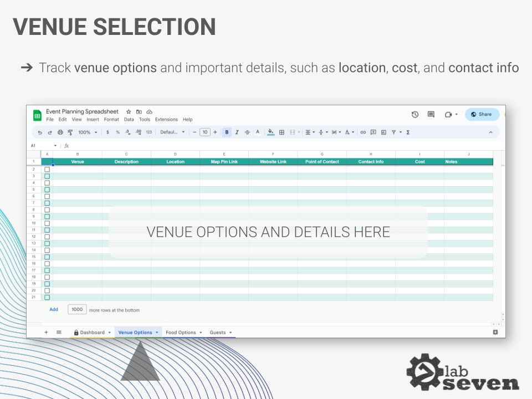The height and width of the screenshot is (399, 532).
Task: Click Add sheet plus icon
Action: coord(46,332)
